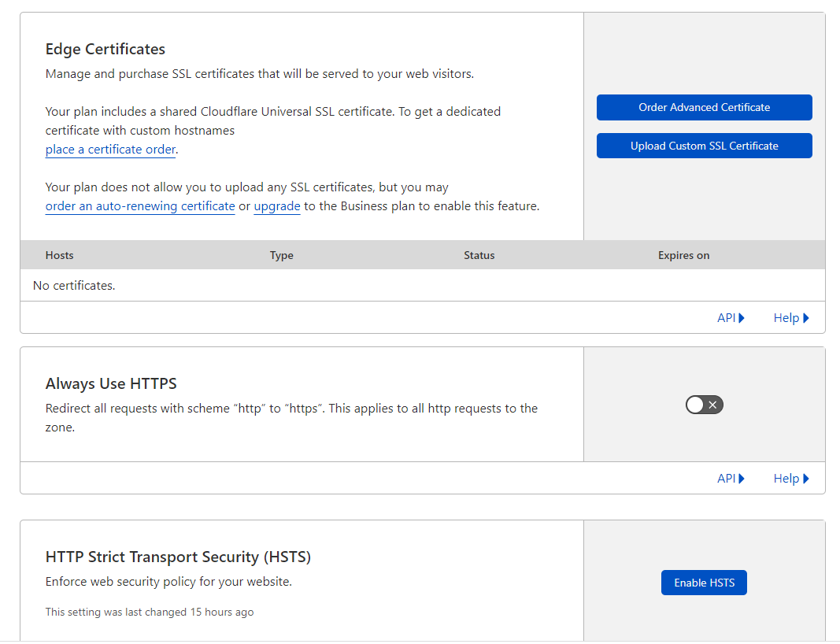840x644 pixels.
Task: Click the 'No certificates.' table row
Action: pyautogui.click(x=74, y=286)
